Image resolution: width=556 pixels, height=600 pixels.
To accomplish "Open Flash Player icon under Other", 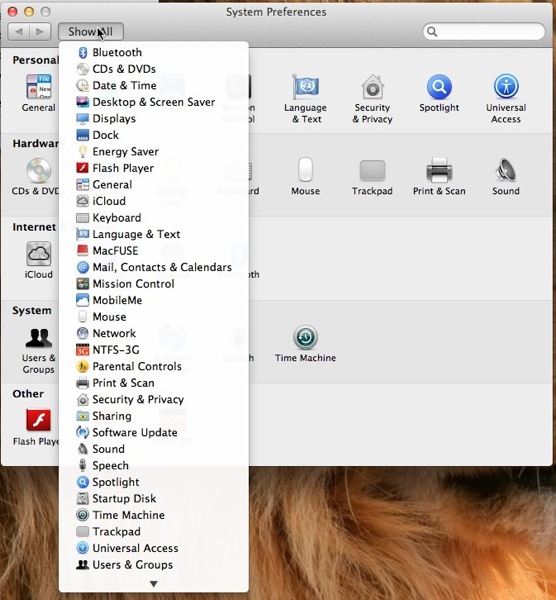I will coord(39,420).
